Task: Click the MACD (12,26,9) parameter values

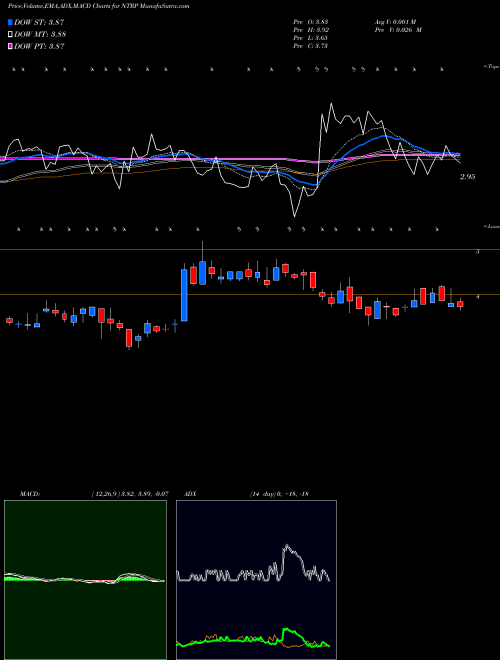Action: (x=130, y=494)
